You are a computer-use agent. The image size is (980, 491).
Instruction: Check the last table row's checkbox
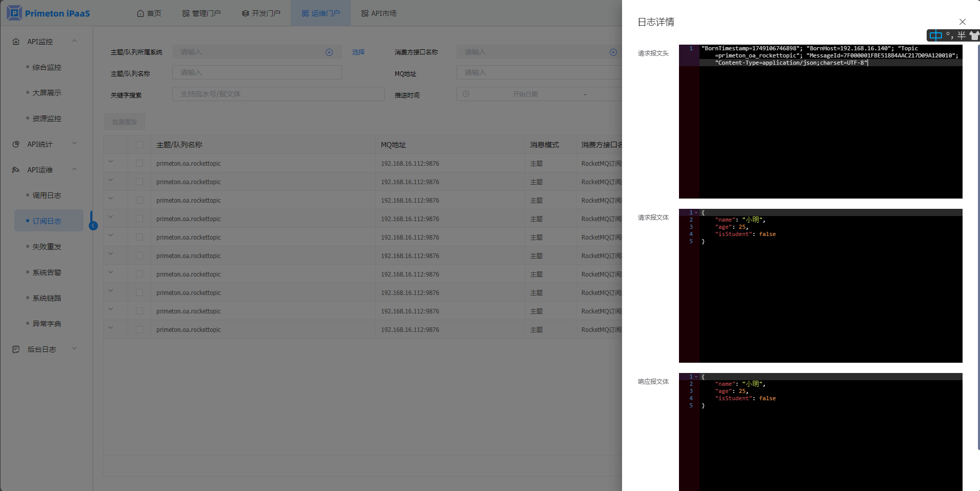[139, 329]
